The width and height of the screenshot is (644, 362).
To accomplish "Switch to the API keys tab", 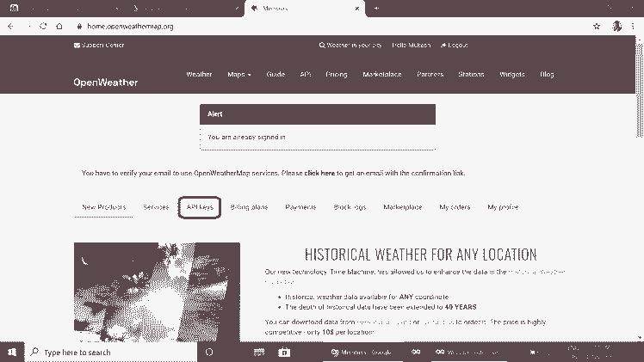I will pos(200,207).
